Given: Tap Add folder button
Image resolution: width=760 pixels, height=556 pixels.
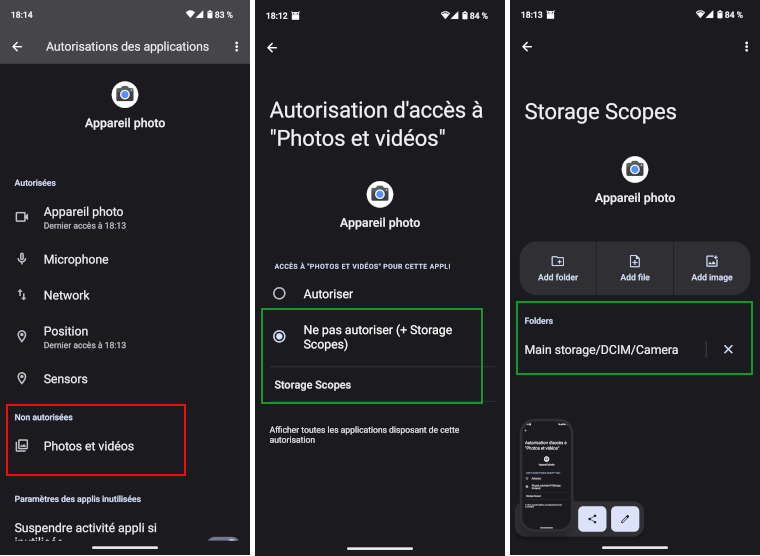Looking at the screenshot, I should 558,269.
